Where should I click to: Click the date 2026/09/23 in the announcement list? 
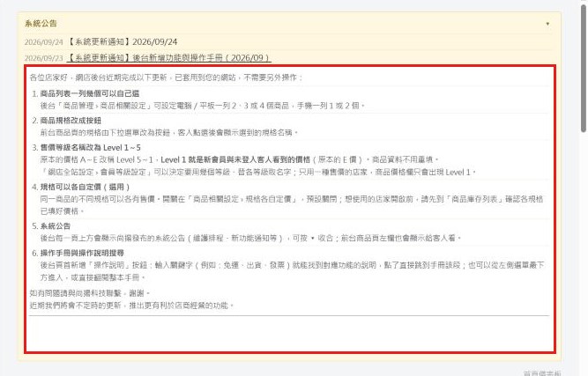coord(43,58)
